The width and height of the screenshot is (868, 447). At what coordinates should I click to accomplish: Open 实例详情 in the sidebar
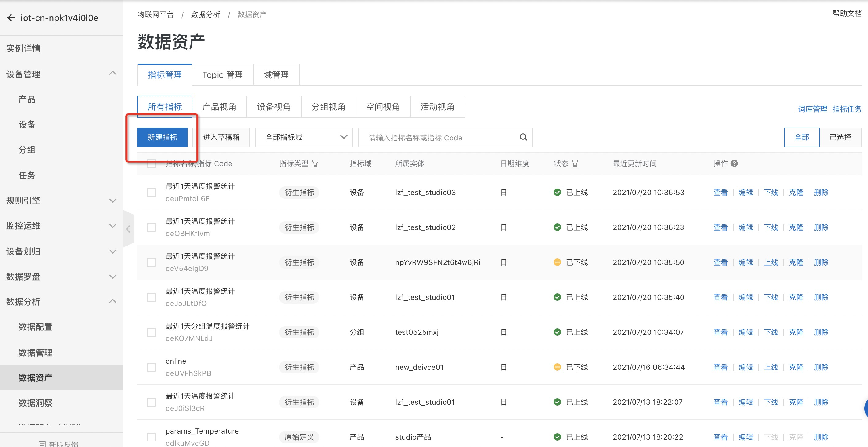tap(23, 48)
